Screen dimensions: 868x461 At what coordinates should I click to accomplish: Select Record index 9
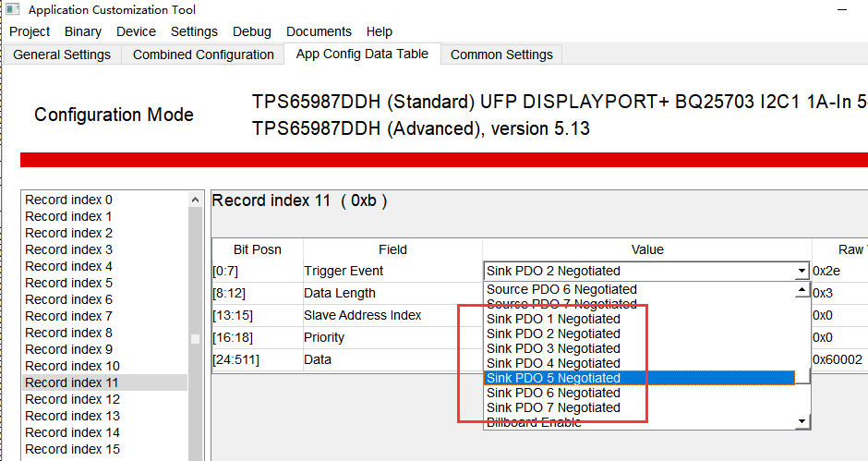coord(104,349)
